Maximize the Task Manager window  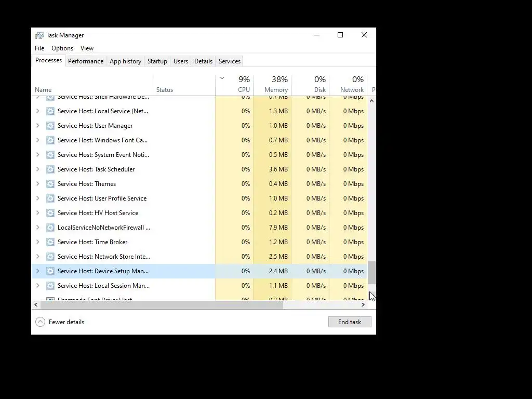click(x=340, y=35)
